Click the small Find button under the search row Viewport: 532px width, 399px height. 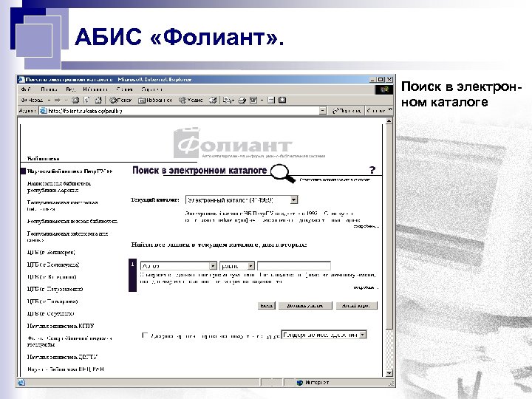(x=266, y=306)
